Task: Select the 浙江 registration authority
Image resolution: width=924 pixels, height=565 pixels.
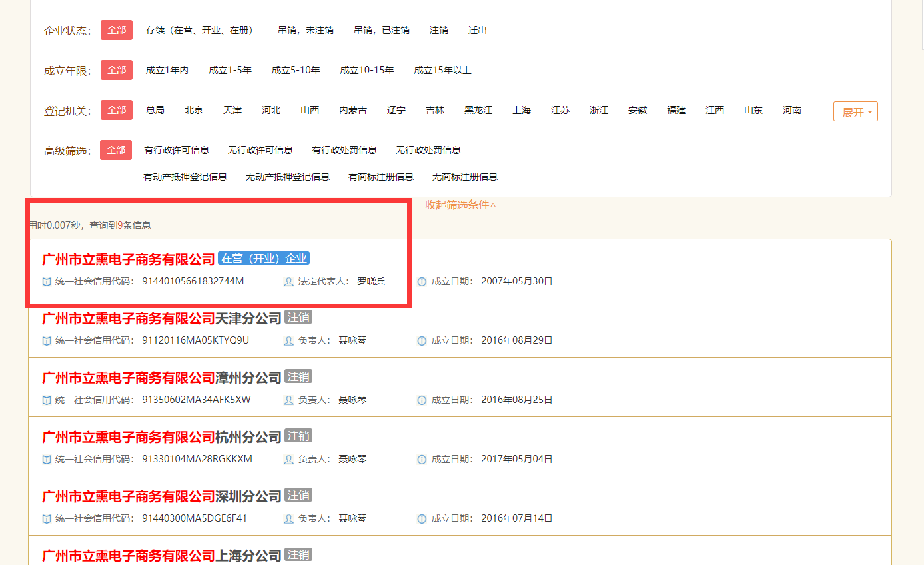Action: pyautogui.click(x=598, y=111)
